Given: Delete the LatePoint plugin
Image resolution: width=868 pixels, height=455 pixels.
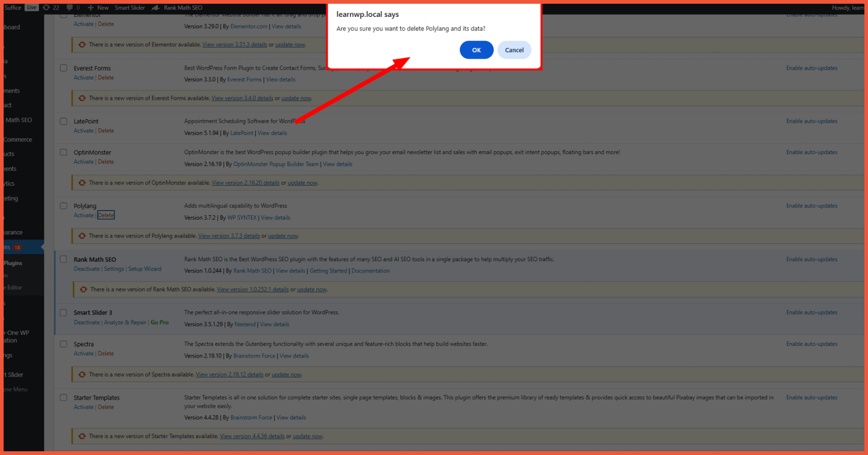Looking at the screenshot, I should point(106,131).
